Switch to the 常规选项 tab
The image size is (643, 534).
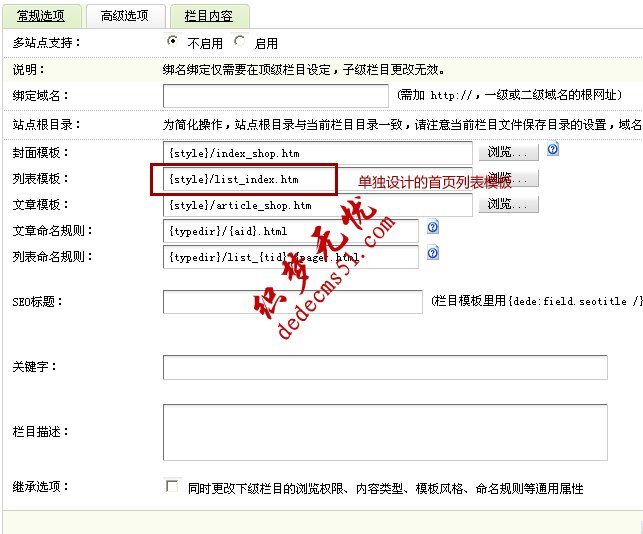click(41, 16)
